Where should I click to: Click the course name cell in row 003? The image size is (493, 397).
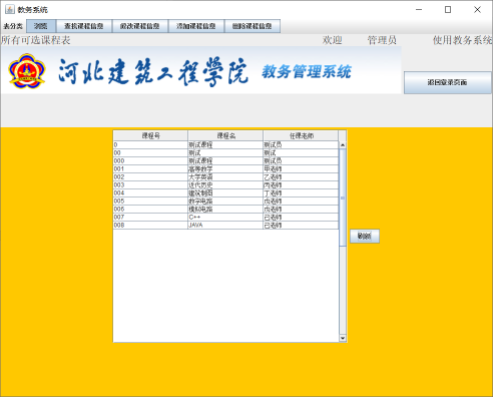point(225,185)
